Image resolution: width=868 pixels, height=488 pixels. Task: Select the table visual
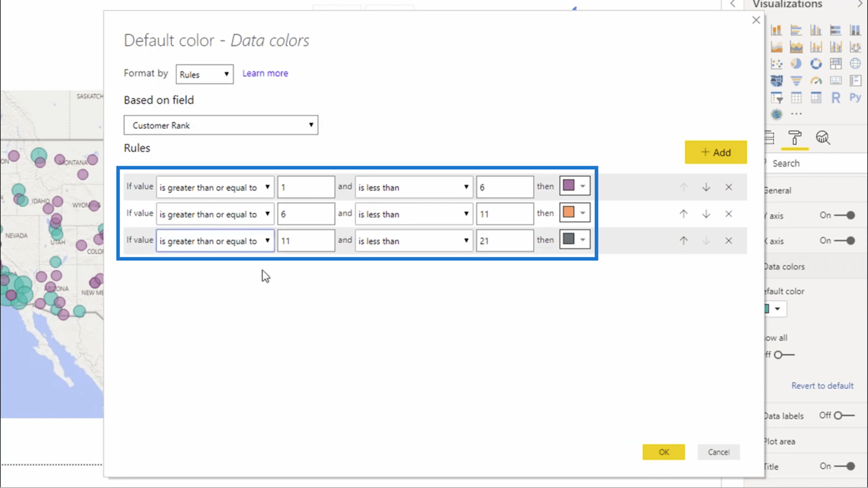[796, 98]
